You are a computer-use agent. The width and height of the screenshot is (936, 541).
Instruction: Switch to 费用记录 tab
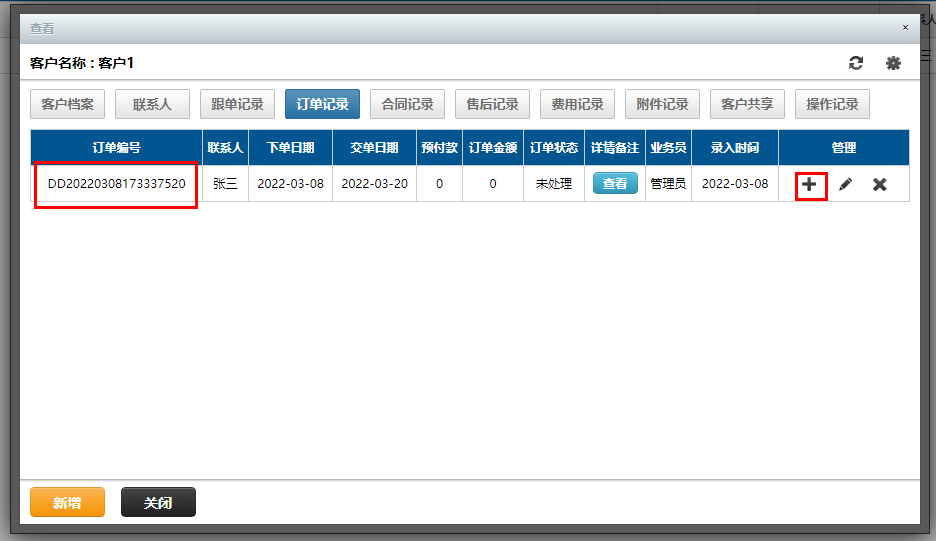(x=577, y=104)
